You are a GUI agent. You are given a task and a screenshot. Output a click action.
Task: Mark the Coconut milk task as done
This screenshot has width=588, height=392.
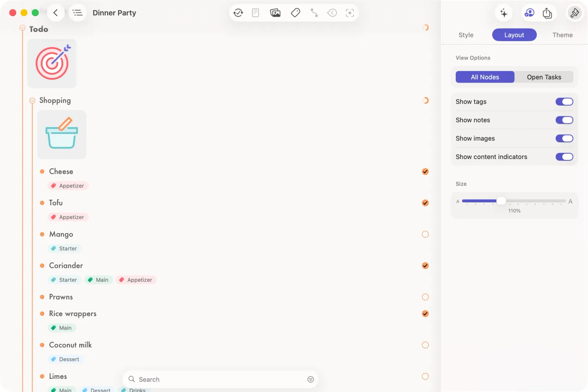pos(425,345)
